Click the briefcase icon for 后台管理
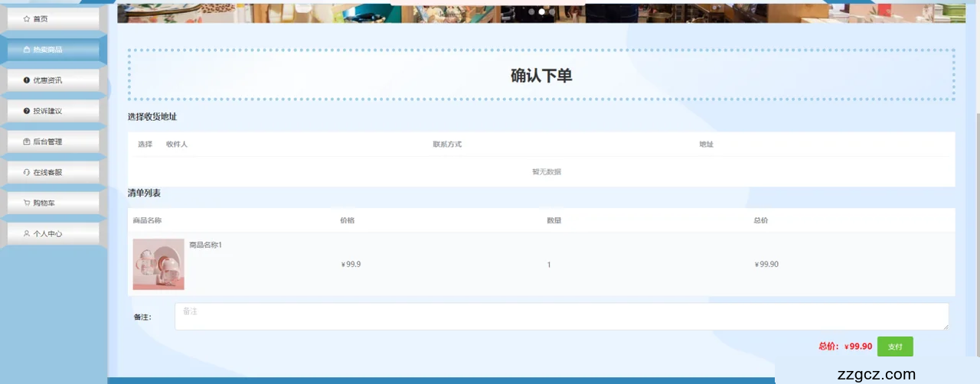 click(x=27, y=142)
